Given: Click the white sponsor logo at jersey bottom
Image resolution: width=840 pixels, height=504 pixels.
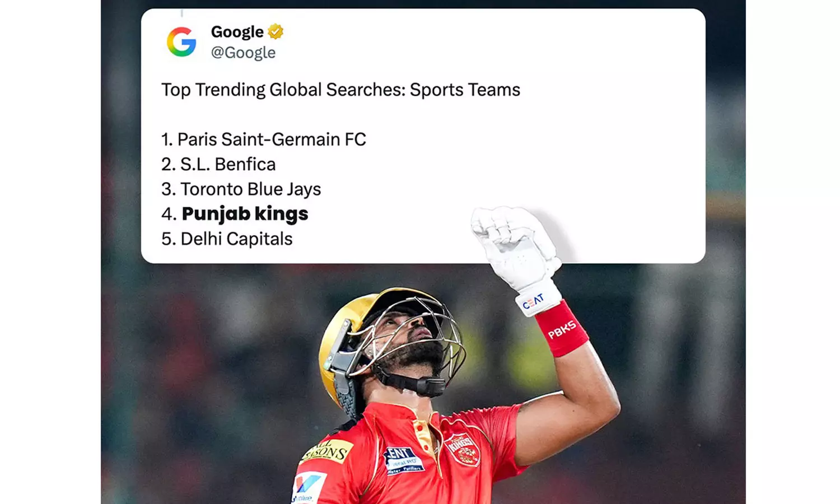Looking at the screenshot, I should click(309, 486).
